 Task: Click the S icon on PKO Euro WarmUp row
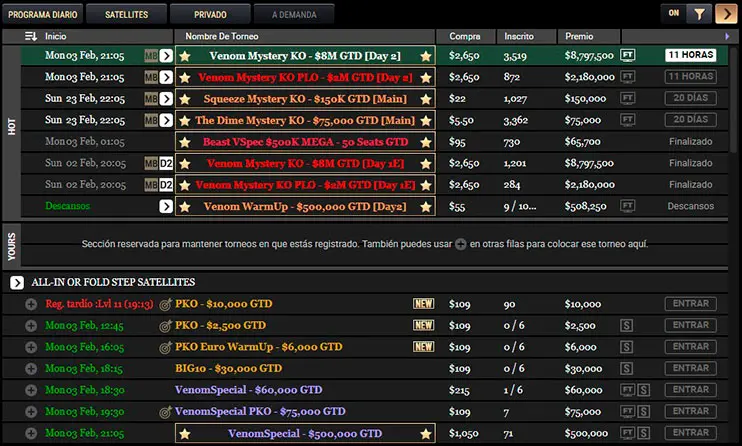627,347
